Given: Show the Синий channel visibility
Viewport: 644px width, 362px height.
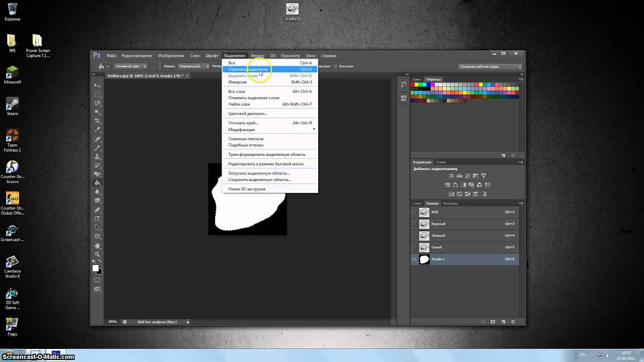Looking at the screenshot, I should (x=415, y=247).
